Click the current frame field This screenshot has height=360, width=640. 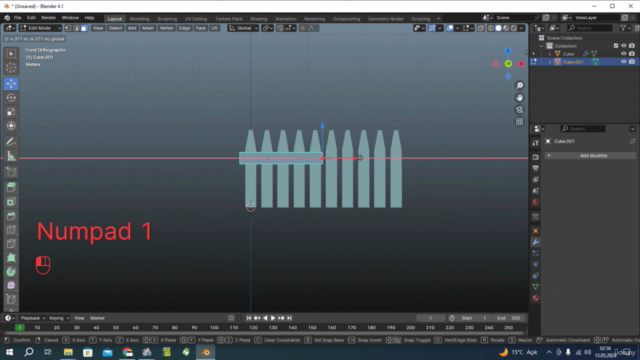(x=431, y=318)
